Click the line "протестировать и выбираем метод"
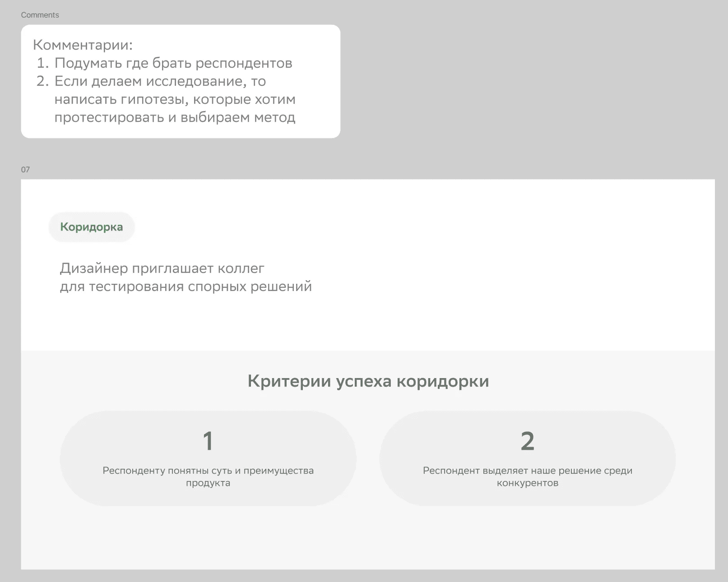This screenshot has width=728, height=582. click(x=175, y=117)
